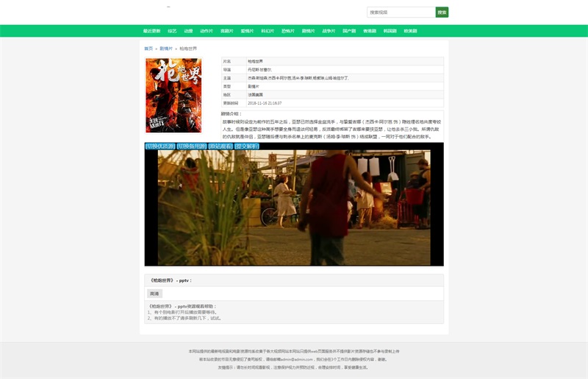Viewport: 588px width, 379px height.
Task: Go to the 综艺 category
Action: click(x=172, y=31)
